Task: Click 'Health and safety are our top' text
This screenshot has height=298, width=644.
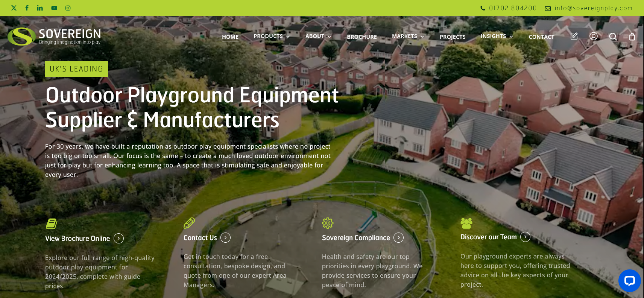Action: coord(372,271)
